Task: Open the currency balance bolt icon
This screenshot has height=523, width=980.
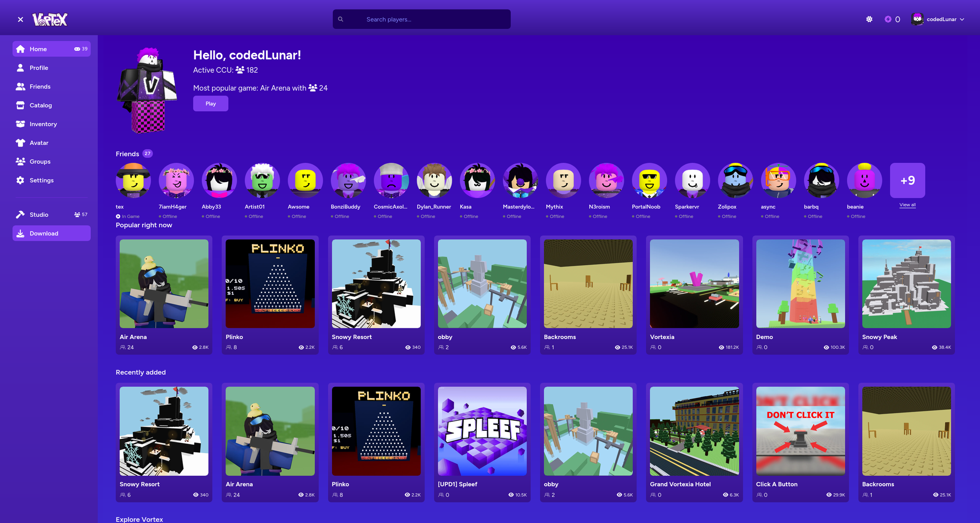Action: (x=888, y=19)
